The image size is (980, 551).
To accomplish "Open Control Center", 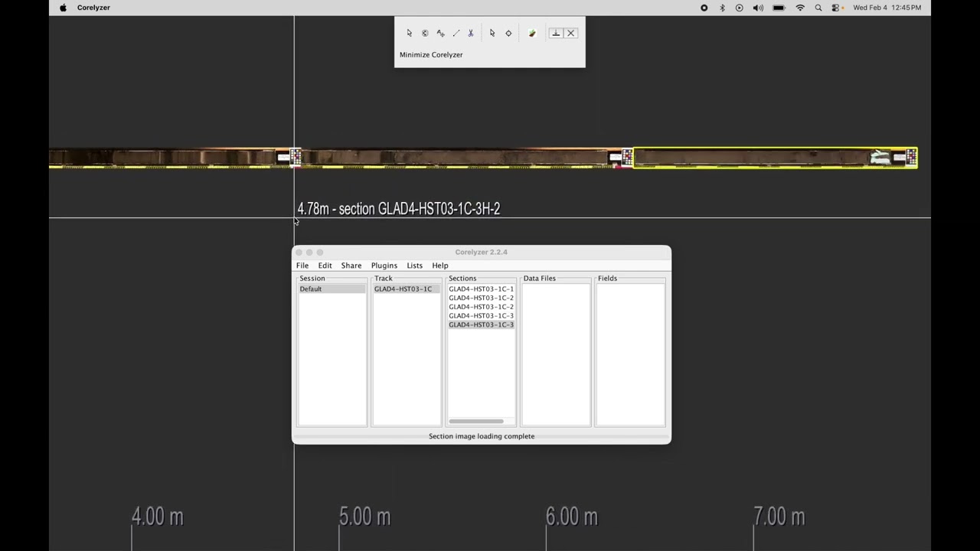I will click(x=836, y=8).
